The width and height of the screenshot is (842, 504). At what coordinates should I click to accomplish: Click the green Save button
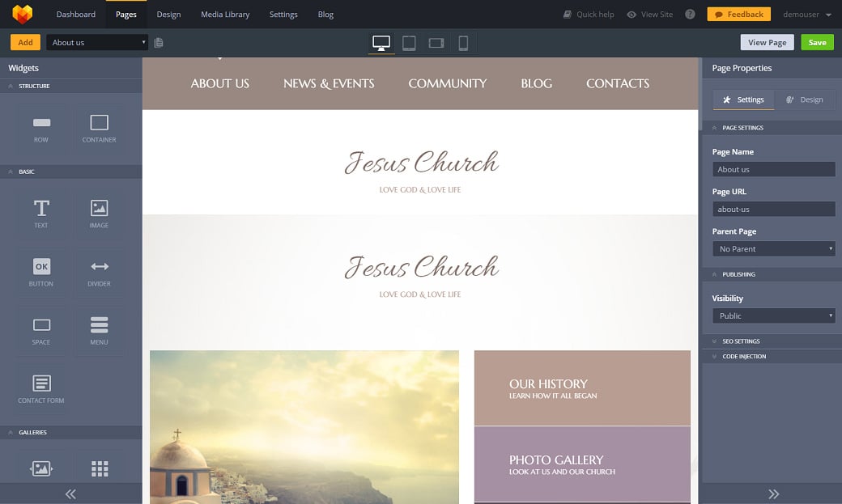point(817,43)
